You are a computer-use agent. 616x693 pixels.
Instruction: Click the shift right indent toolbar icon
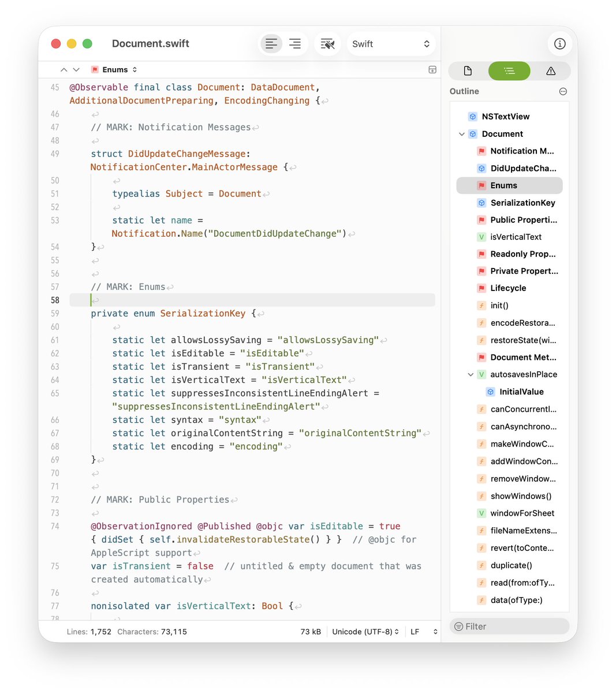tap(295, 44)
